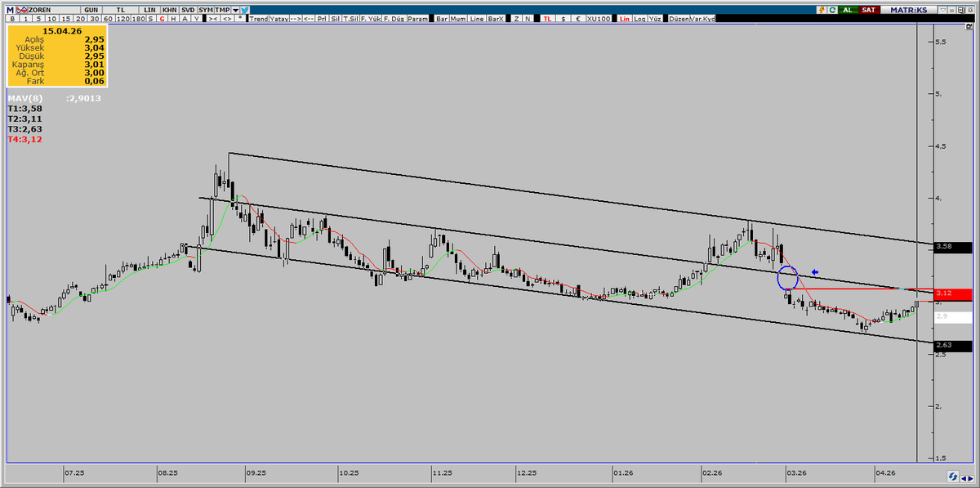The image size is (980, 488).
Task: Click the N toolbar button
Action: click(x=528, y=19)
